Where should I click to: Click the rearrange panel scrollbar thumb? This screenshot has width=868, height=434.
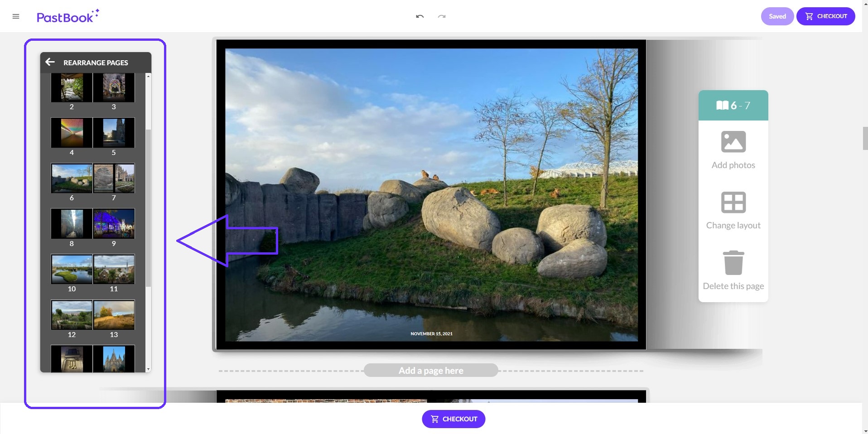(148, 207)
